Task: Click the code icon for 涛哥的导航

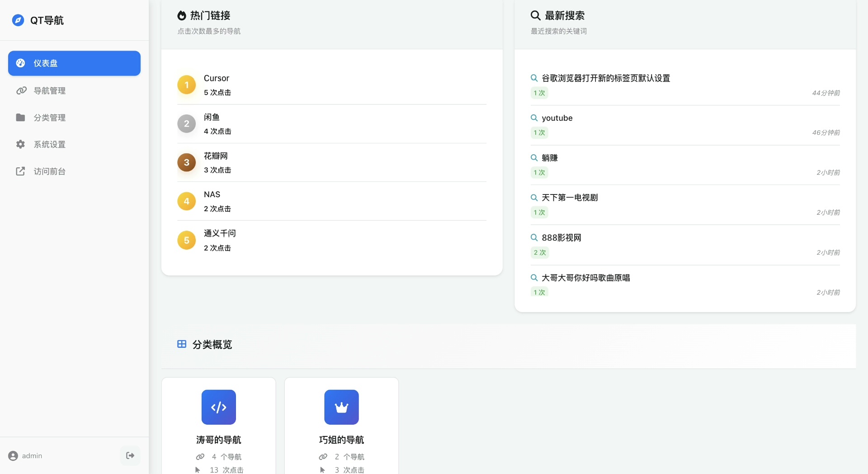Action: point(218,407)
